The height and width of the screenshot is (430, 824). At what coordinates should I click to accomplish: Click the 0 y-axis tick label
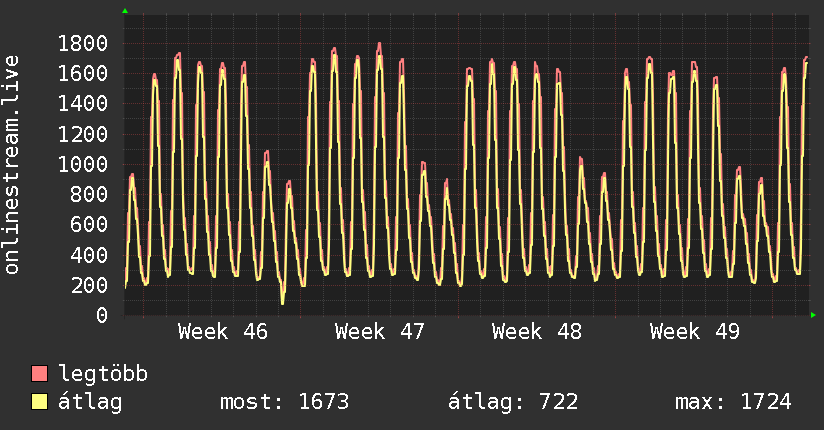coord(102,315)
